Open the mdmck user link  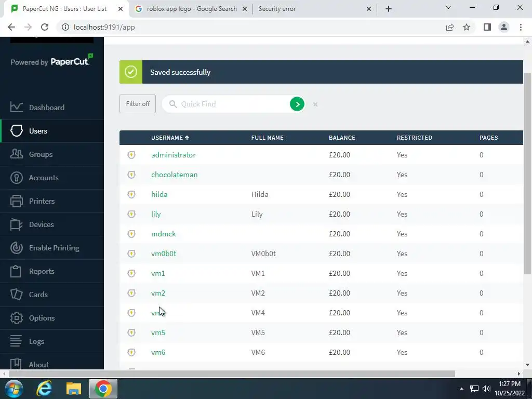[x=164, y=233]
